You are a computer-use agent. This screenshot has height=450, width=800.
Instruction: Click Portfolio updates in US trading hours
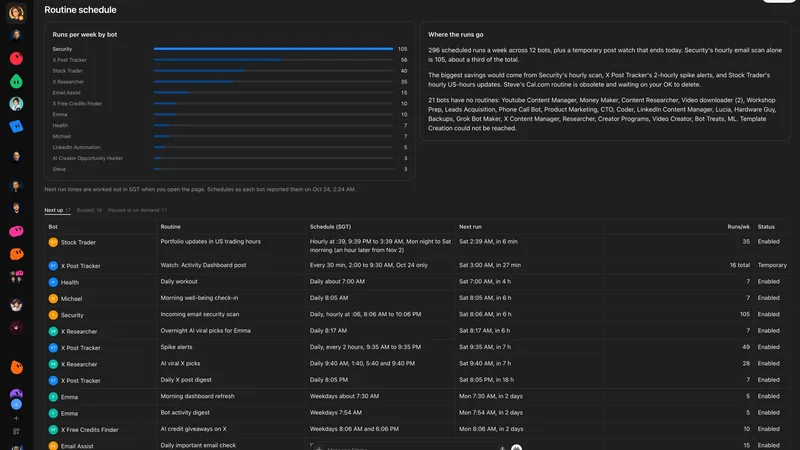click(x=210, y=241)
